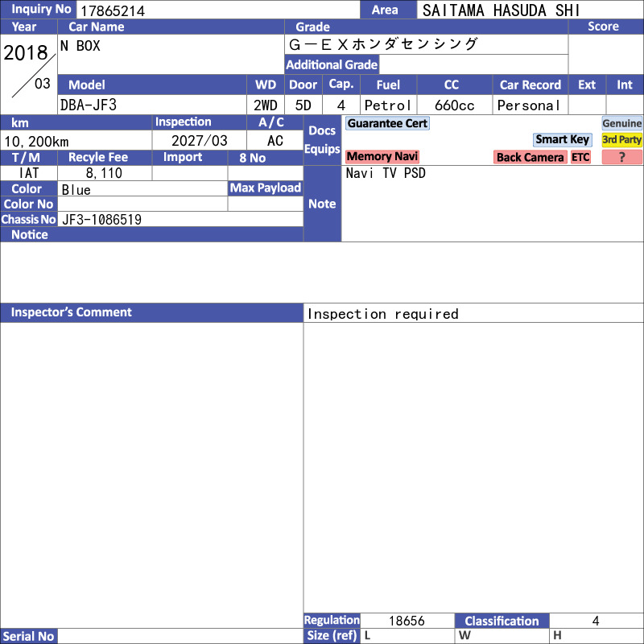644x644 pixels.
Task: Click the Guarantee Cert badge
Action: (x=387, y=123)
